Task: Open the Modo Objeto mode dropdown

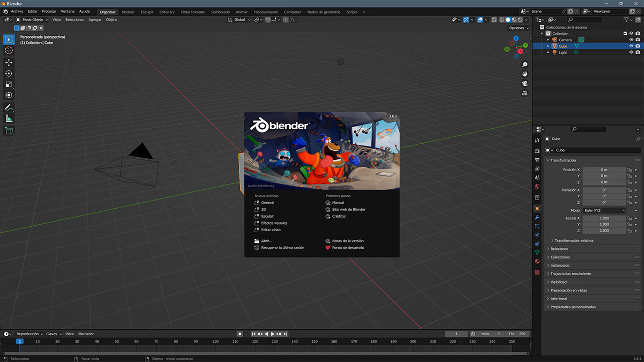Action: pos(32,20)
